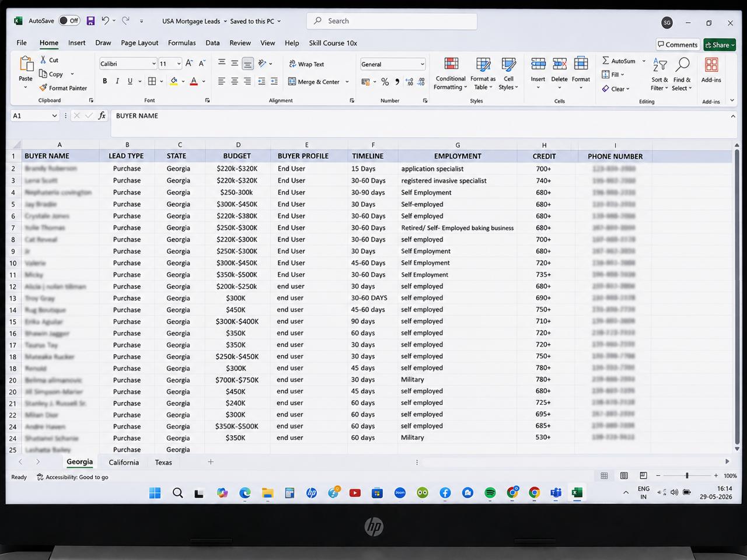747x560 pixels.
Task: Open Spotify from the taskbar
Action: 490,493
